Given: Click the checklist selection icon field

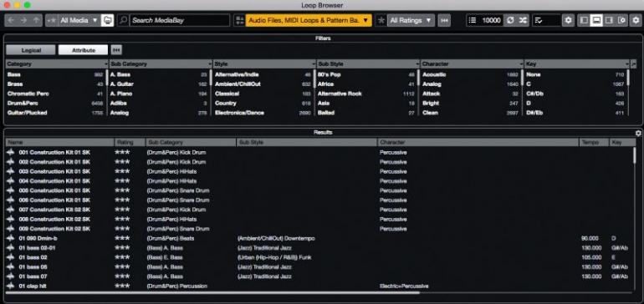Looking at the screenshot, I should 546,20.
